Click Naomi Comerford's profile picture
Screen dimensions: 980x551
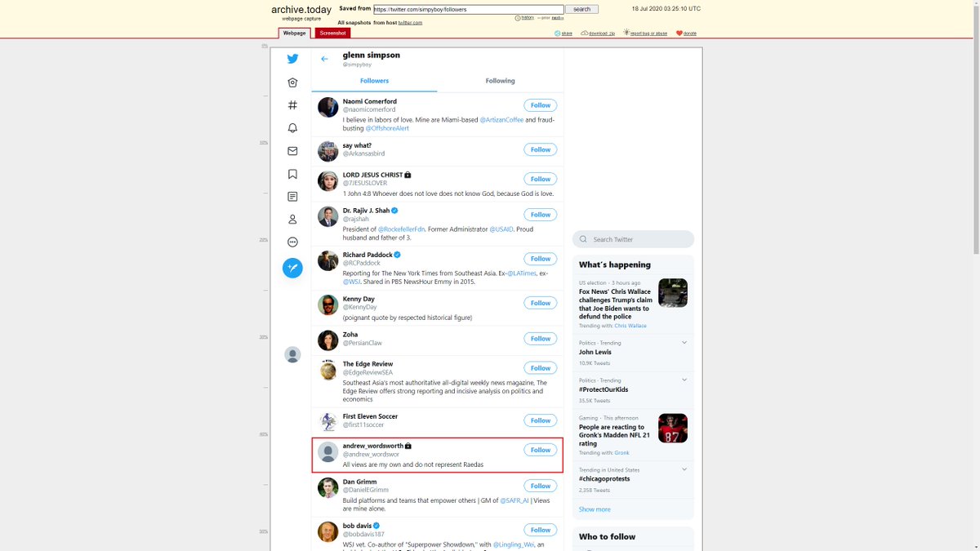[327, 107]
